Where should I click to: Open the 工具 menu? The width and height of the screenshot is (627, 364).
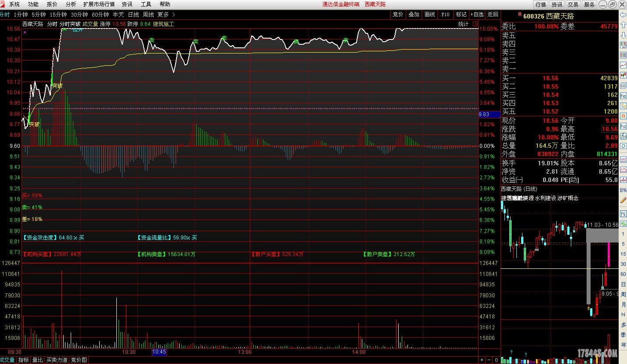146,4
